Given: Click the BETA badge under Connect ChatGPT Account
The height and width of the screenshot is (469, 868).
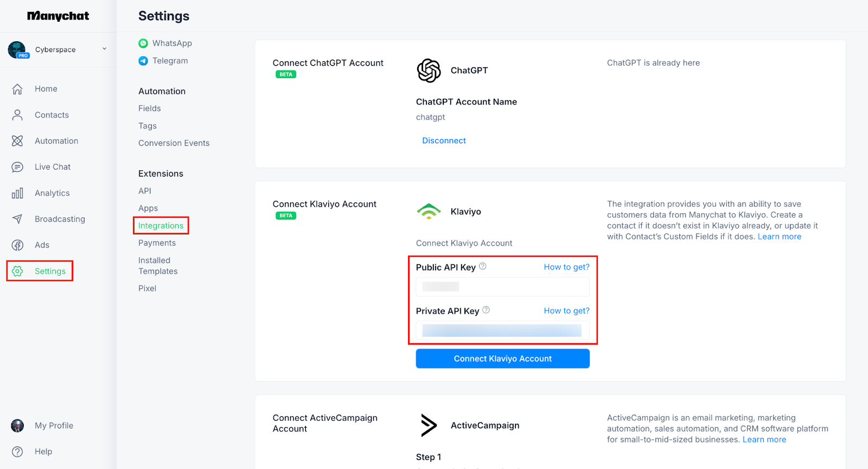Looking at the screenshot, I should pos(286,74).
